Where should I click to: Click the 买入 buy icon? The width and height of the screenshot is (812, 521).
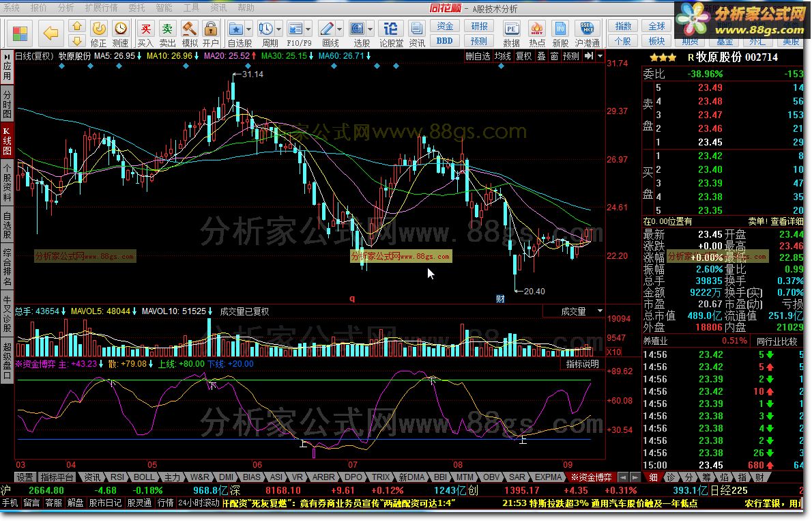point(145,29)
